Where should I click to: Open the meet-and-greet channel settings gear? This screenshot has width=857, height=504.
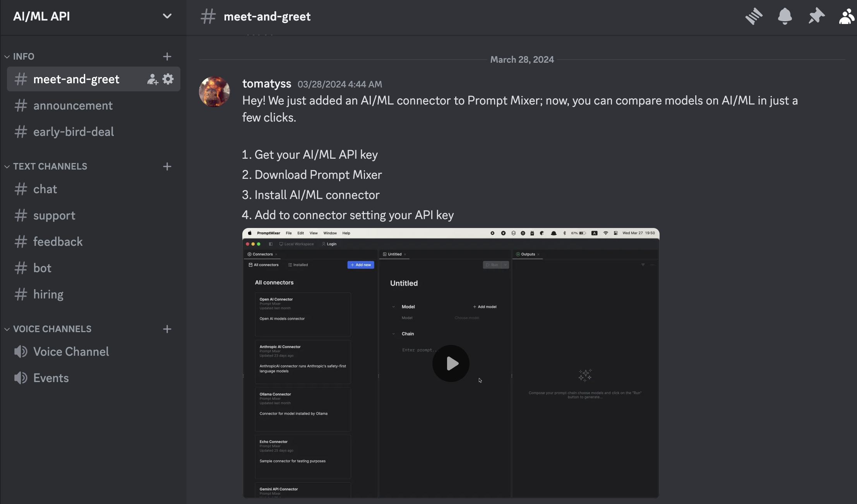click(x=168, y=79)
